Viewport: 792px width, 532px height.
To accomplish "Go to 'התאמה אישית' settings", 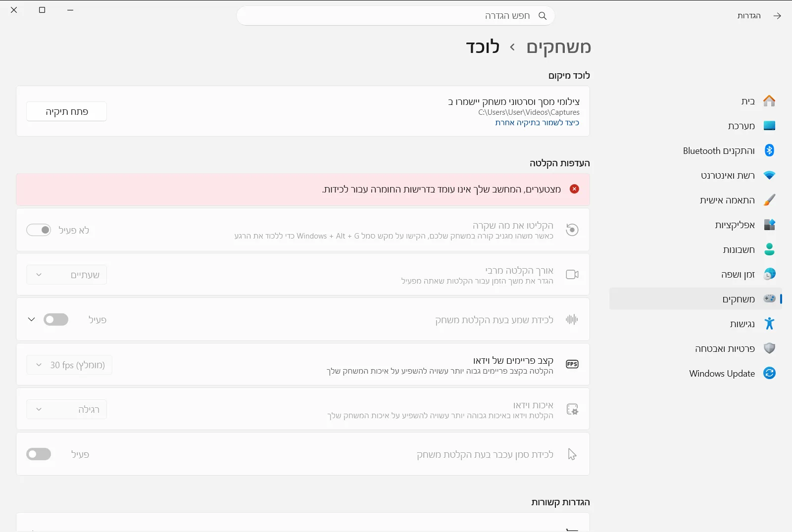I will click(x=696, y=200).
